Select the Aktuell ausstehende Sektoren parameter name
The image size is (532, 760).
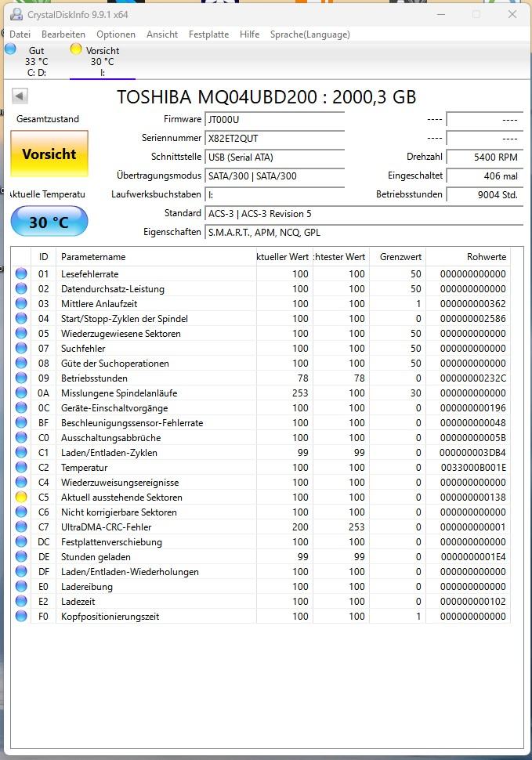pyautogui.click(x=121, y=498)
